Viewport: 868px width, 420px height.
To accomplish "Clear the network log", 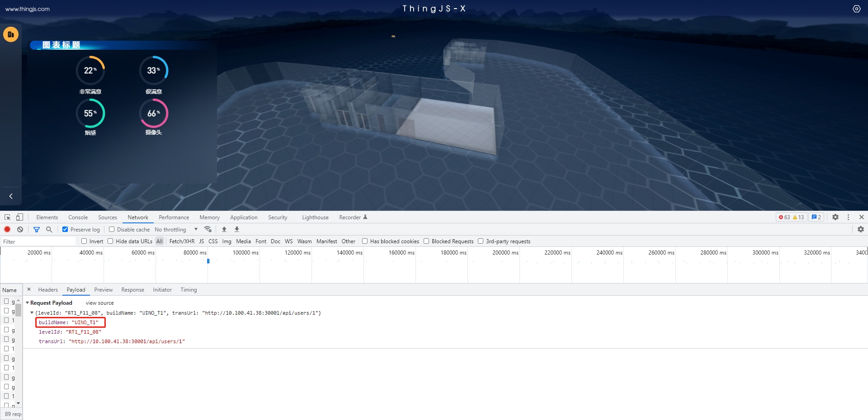I will 20,230.
